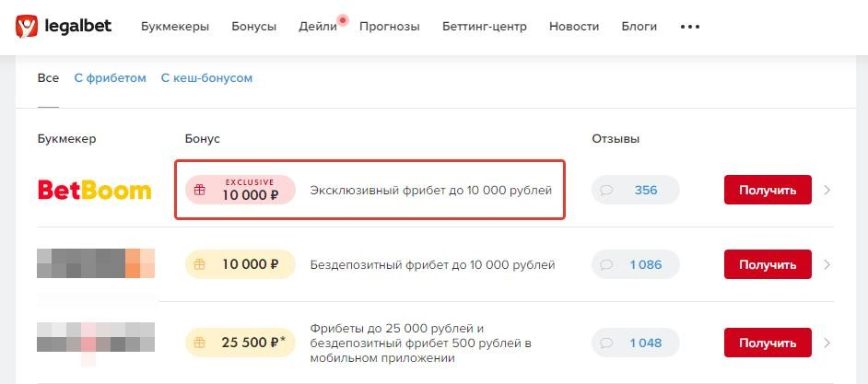
Task: Go to Беттинг-центр in navigation
Action: 485,27
